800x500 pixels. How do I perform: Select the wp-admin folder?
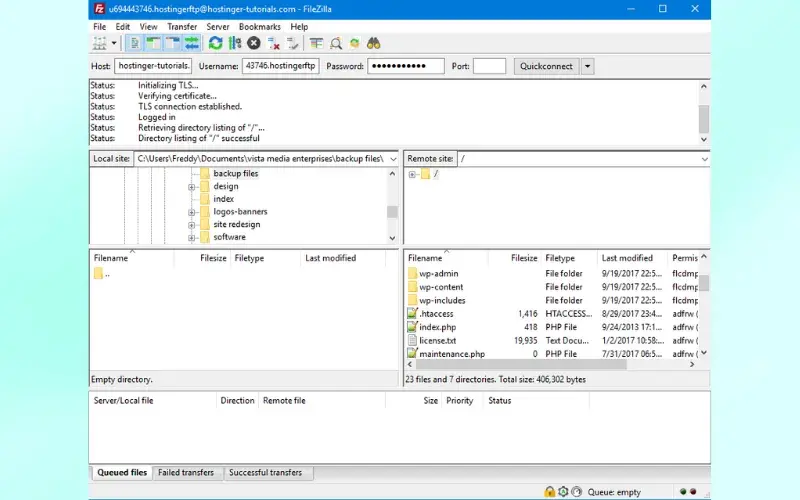[439, 273]
